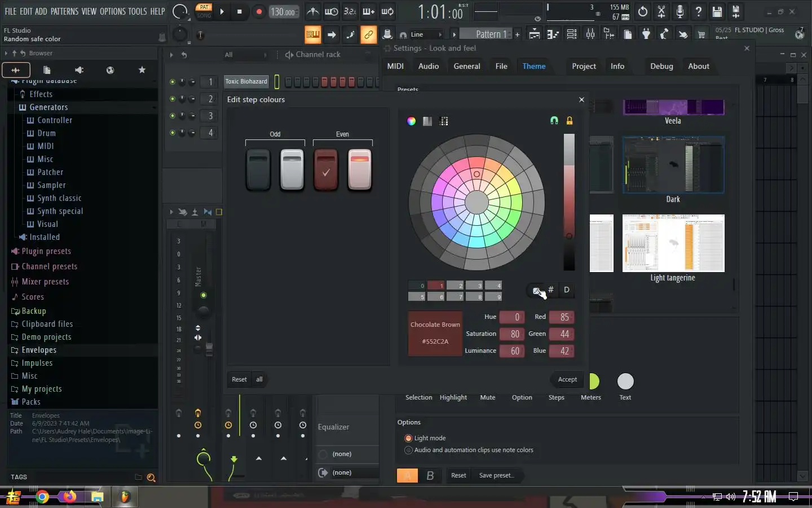The width and height of the screenshot is (812, 508).
Task: Switch to the MIDI settings tab
Action: [x=395, y=66]
